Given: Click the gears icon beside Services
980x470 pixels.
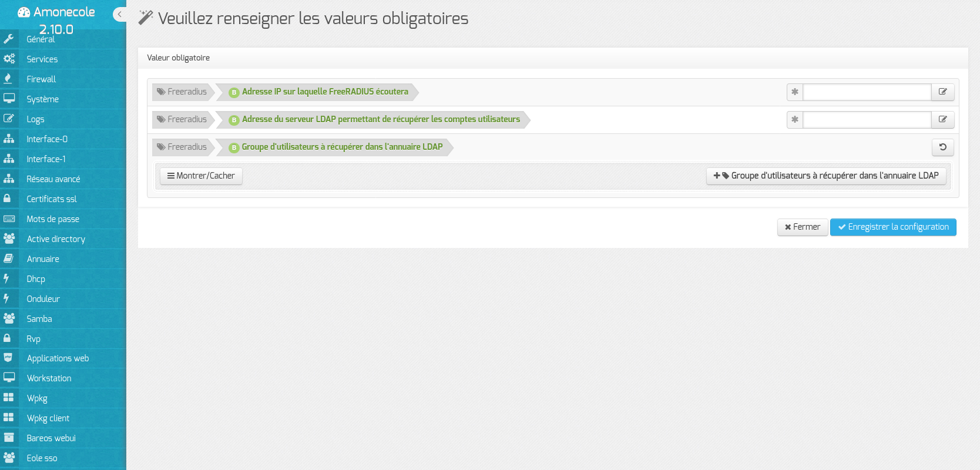Looking at the screenshot, I should click(9, 59).
